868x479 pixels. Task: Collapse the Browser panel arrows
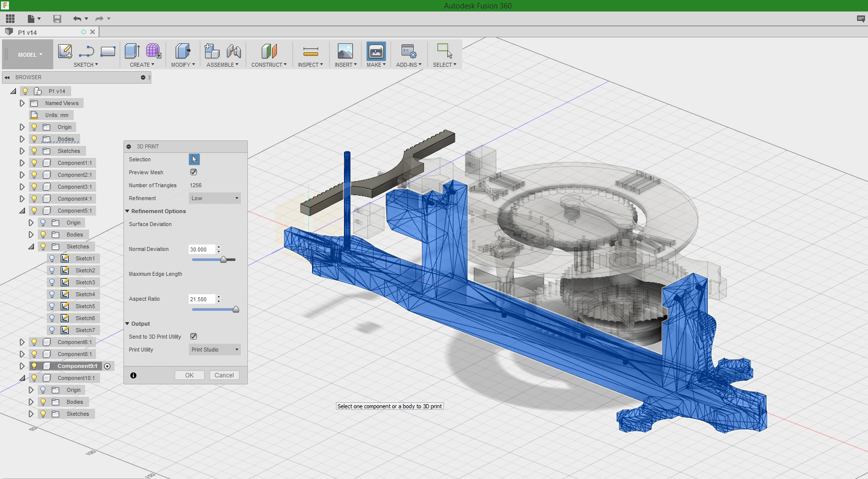point(7,77)
